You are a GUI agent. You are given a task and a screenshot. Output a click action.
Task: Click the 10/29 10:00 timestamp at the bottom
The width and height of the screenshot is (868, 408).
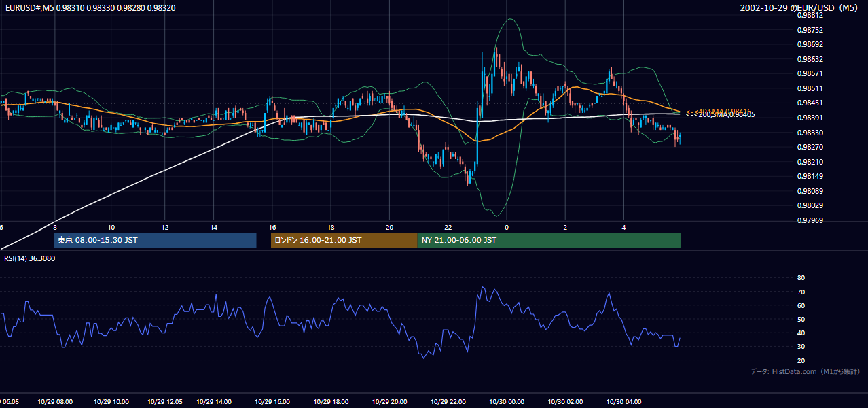[x=111, y=401]
